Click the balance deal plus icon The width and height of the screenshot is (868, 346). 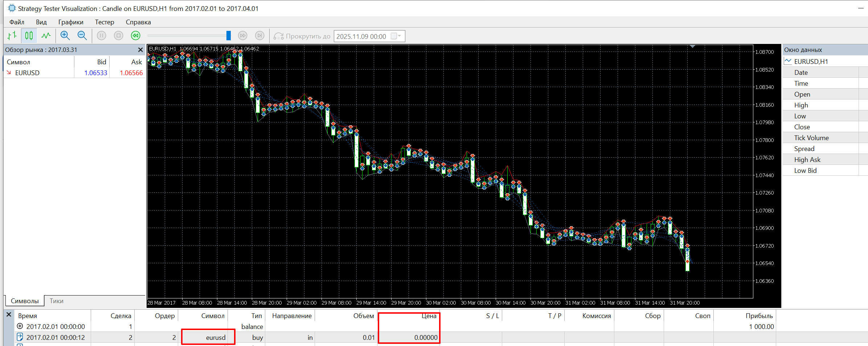(20, 326)
